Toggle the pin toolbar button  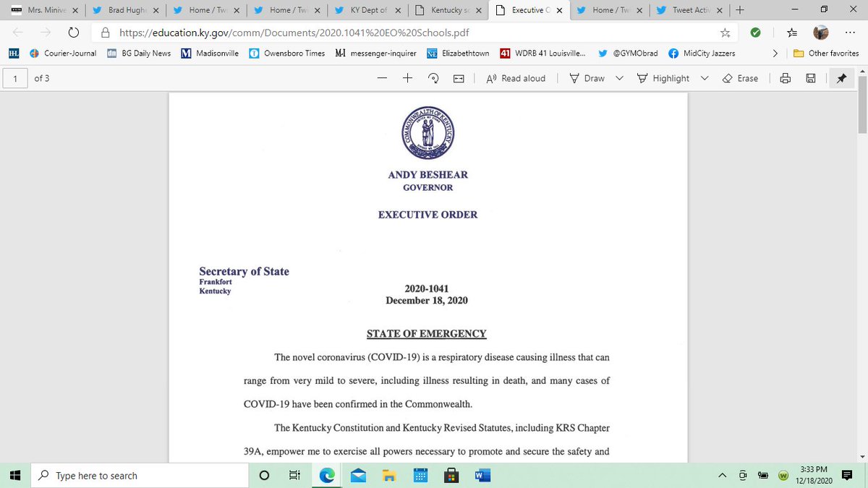(x=841, y=78)
